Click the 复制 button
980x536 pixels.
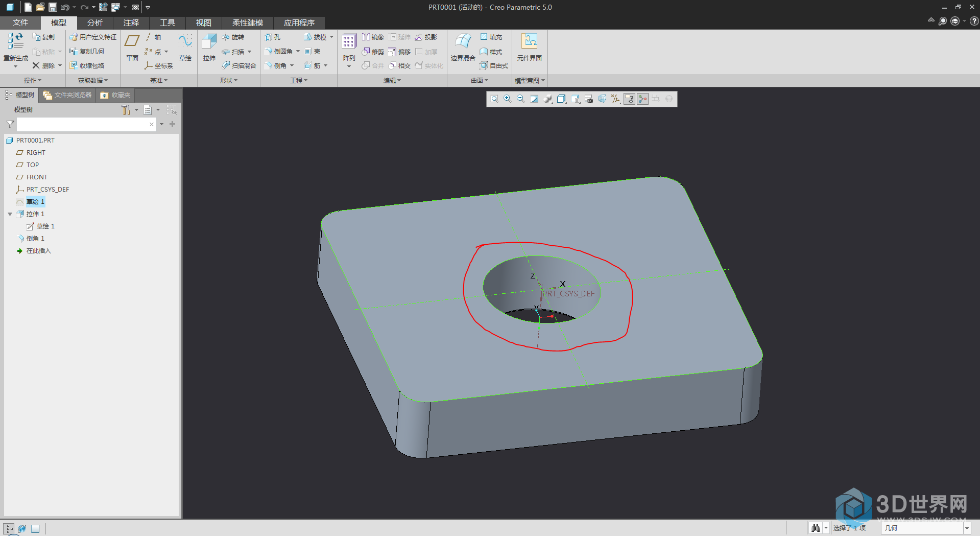(x=43, y=37)
